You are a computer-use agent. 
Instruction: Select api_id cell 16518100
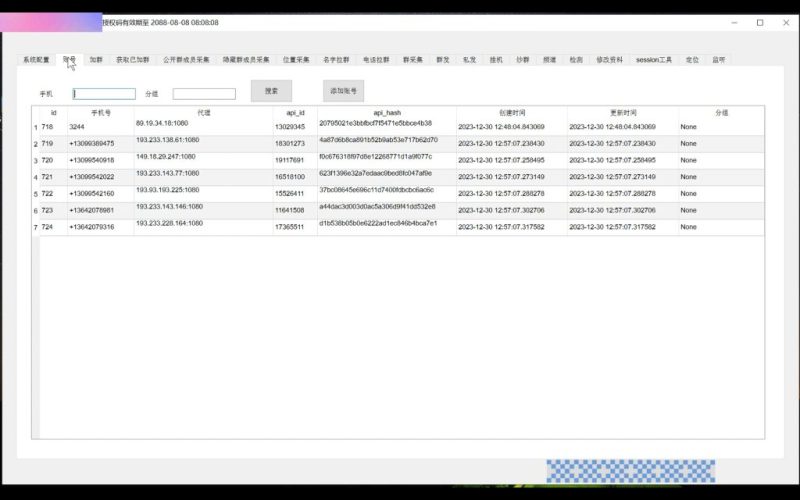295,177
